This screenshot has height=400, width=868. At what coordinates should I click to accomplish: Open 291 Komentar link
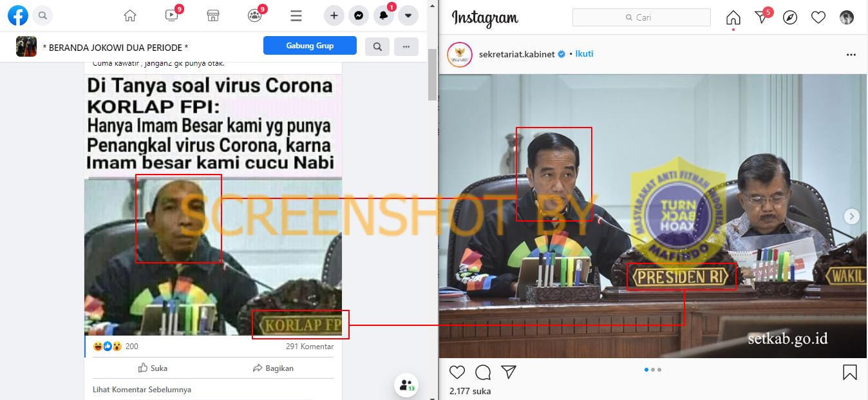tap(310, 347)
